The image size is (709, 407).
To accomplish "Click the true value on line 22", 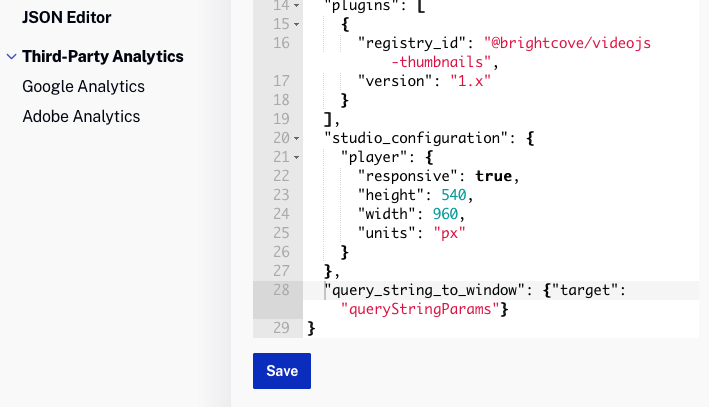I will (x=493, y=176).
